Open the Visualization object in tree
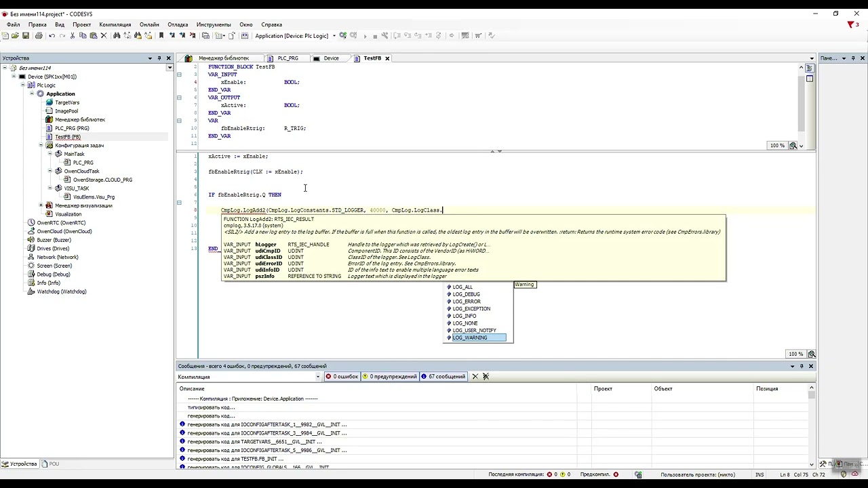The image size is (868, 488). tap(68, 214)
